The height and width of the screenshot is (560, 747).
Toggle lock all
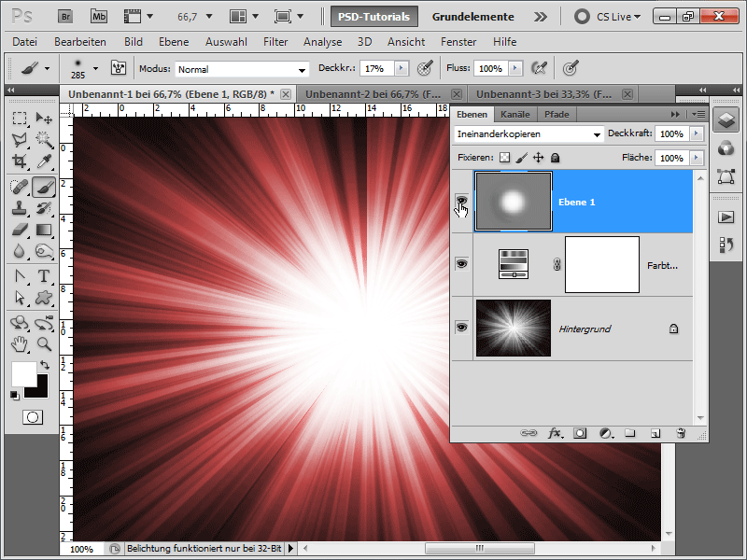555,158
